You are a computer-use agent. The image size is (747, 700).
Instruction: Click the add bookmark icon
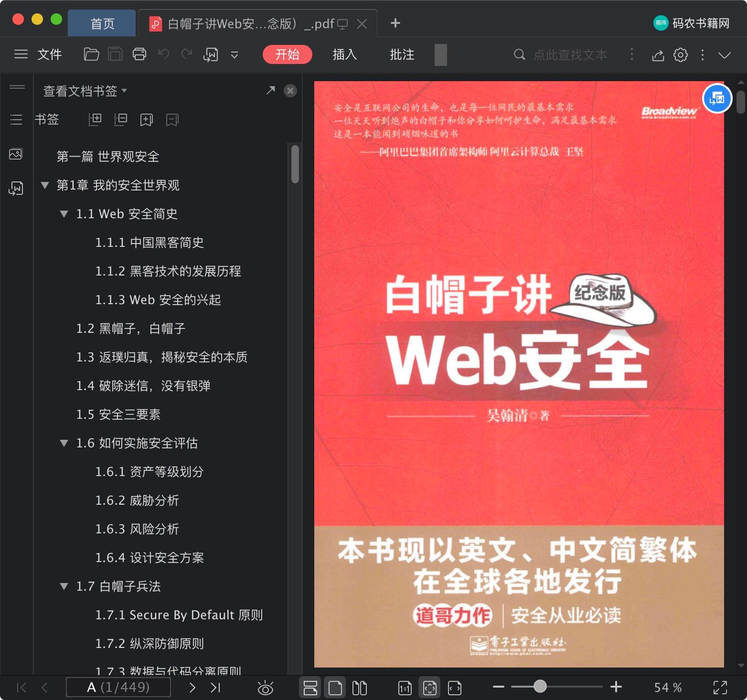pos(146,119)
